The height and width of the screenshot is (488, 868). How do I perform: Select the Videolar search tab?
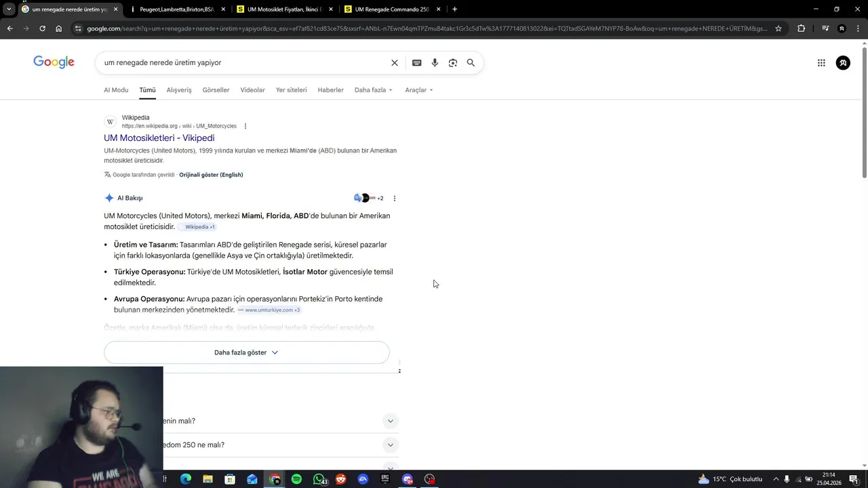(252, 90)
